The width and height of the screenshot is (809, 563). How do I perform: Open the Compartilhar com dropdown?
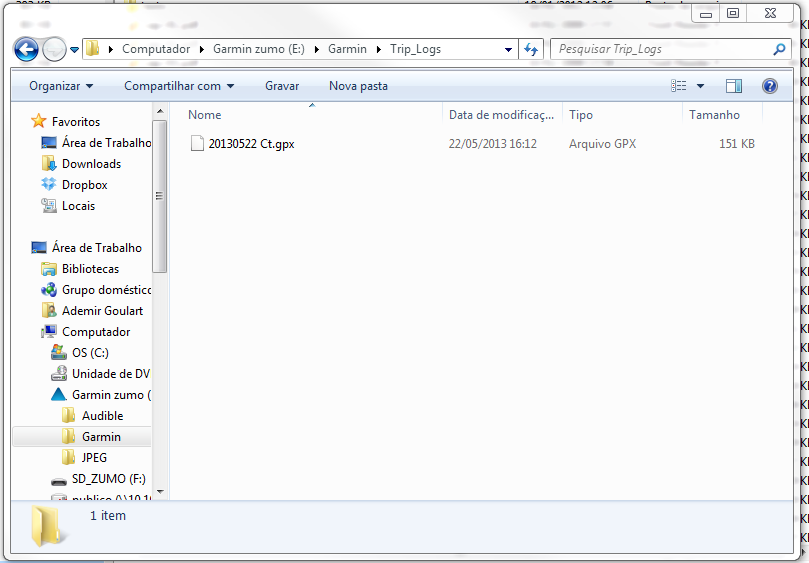coord(179,86)
